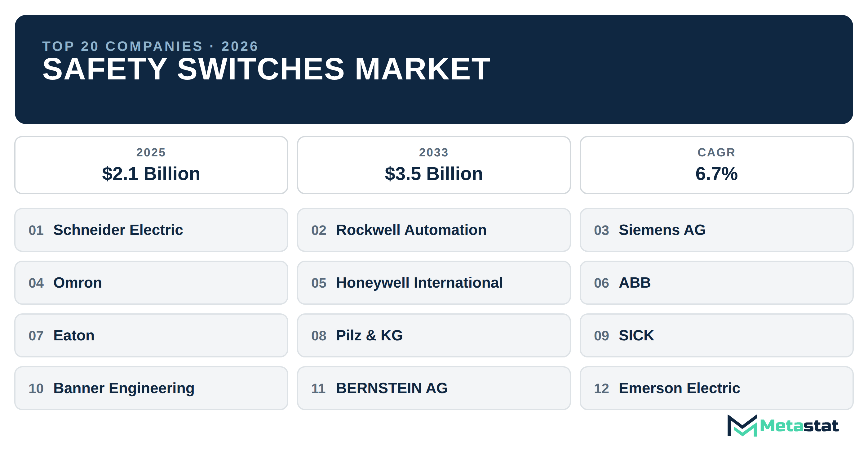Select the SAFETY SWITCHES MARKET title
This screenshot has height=453, width=868.
click(266, 69)
